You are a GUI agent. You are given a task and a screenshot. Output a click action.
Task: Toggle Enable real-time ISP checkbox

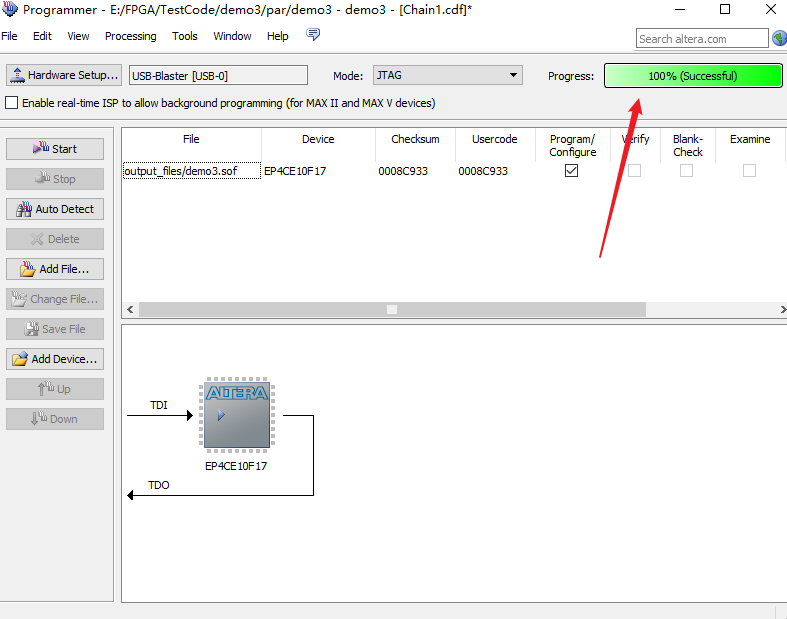pos(11,103)
